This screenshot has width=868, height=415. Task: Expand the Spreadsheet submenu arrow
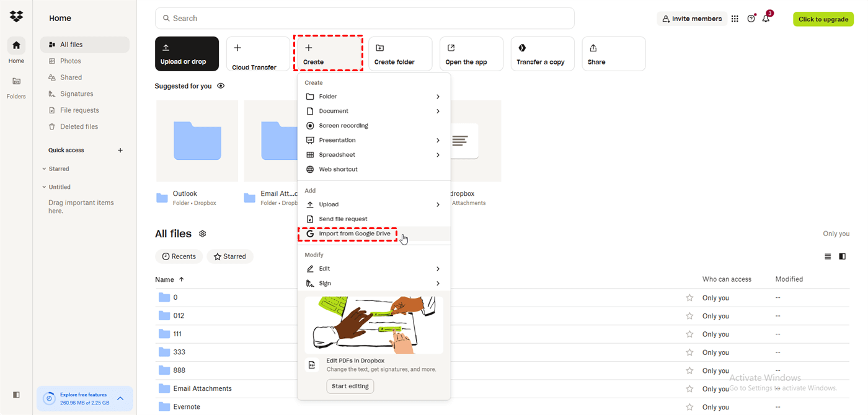(438, 155)
